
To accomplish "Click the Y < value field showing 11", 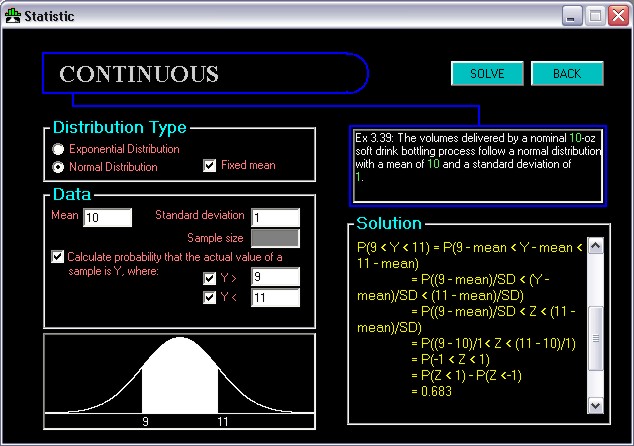I will coord(275,298).
